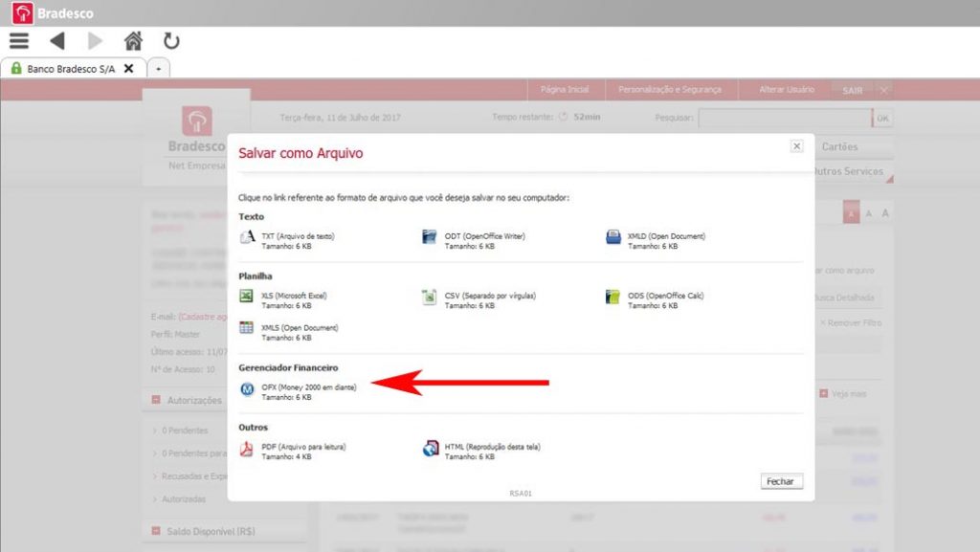Reload the page with refresh icon
980x552 pixels.
pos(171,41)
